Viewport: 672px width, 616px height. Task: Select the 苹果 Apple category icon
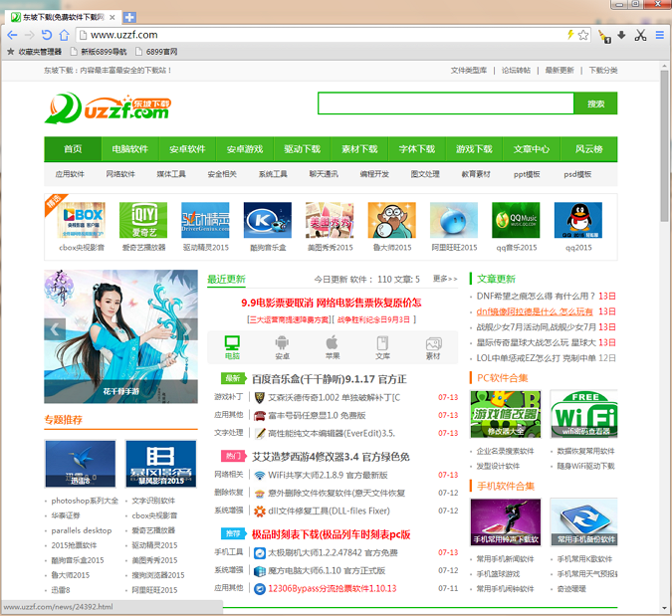coord(333,347)
